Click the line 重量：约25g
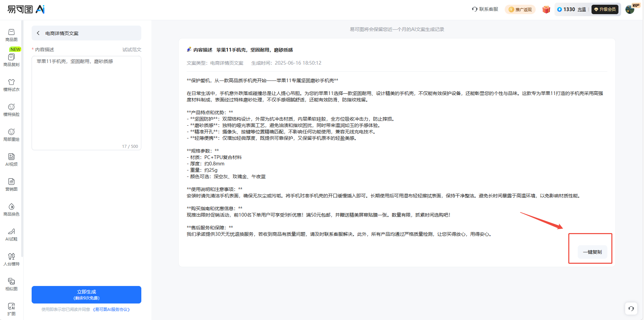 (202, 170)
